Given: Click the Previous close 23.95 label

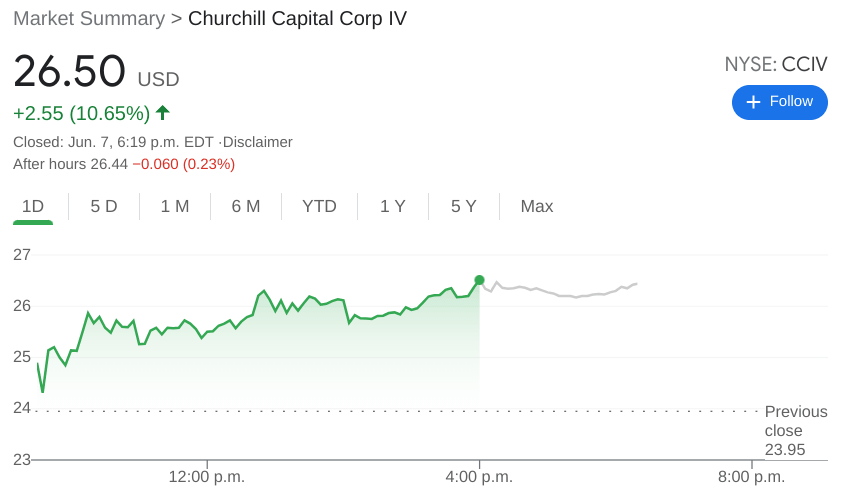Looking at the screenshot, I should 795,431.
